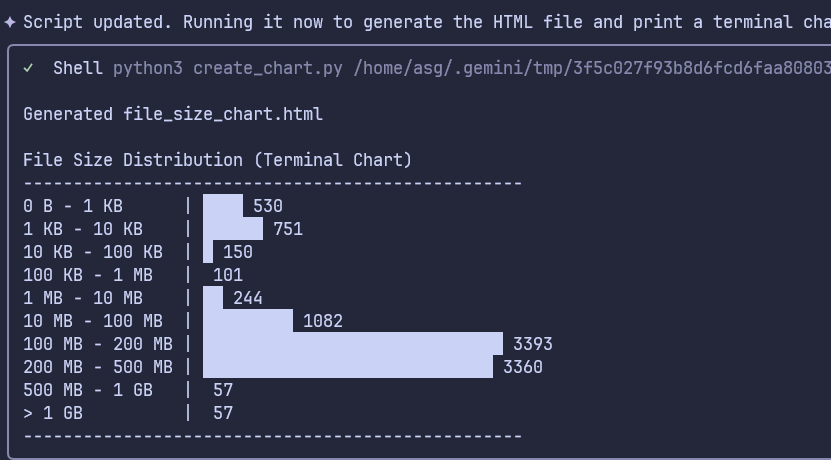This screenshot has height=460, width=831.
Task: Click the 100 KB - 1 MB row label
Action: pyautogui.click(x=88, y=275)
